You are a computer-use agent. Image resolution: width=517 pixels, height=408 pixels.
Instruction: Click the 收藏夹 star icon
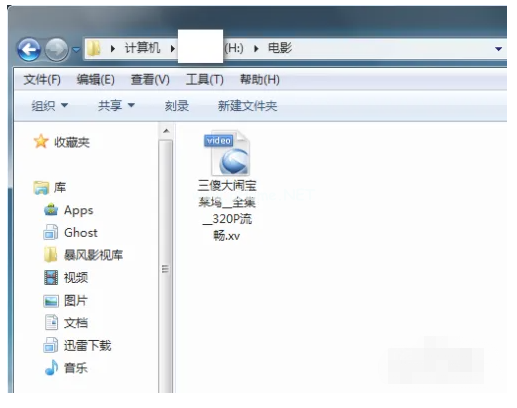[41, 142]
